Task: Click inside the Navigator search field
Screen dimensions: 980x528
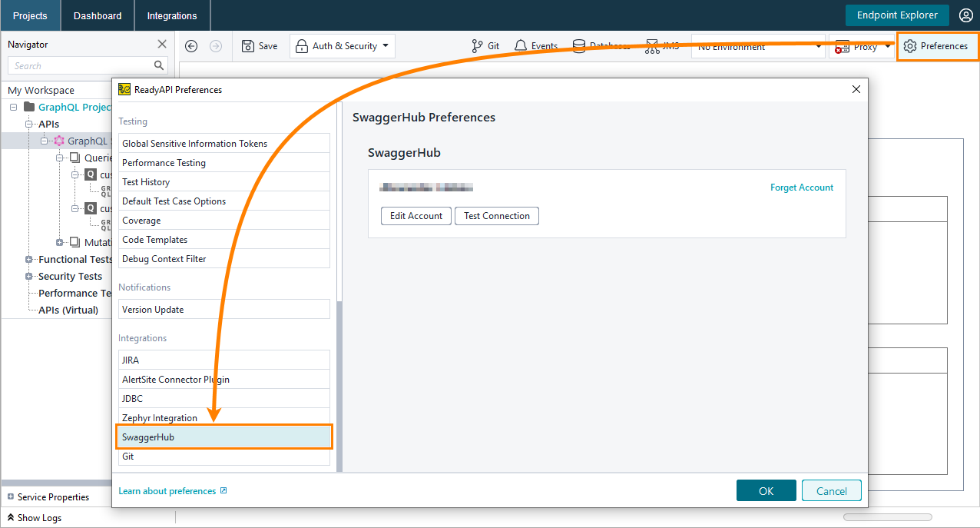Action: (x=81, y=65)
